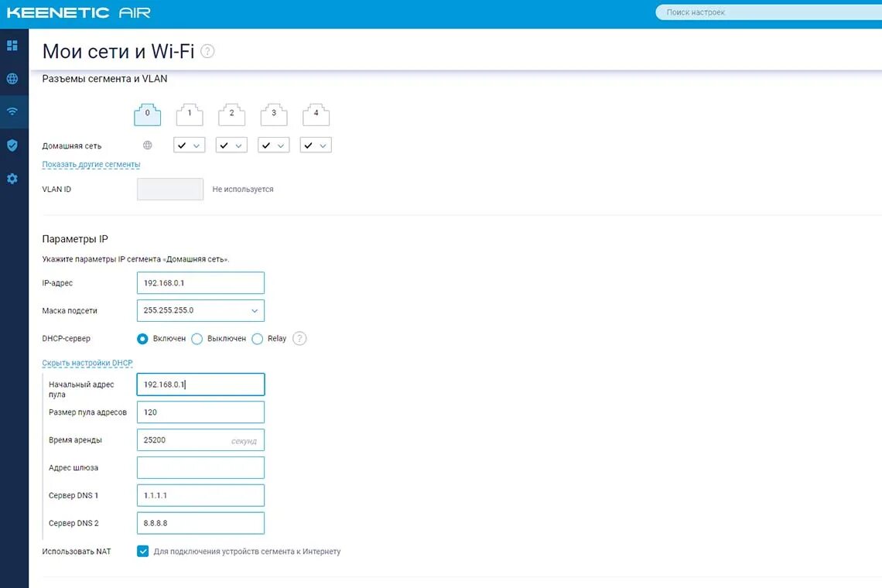The width and height of the screenshot is (882, 588).
Task: Click the port 3 connector icon
Action: 274,115
